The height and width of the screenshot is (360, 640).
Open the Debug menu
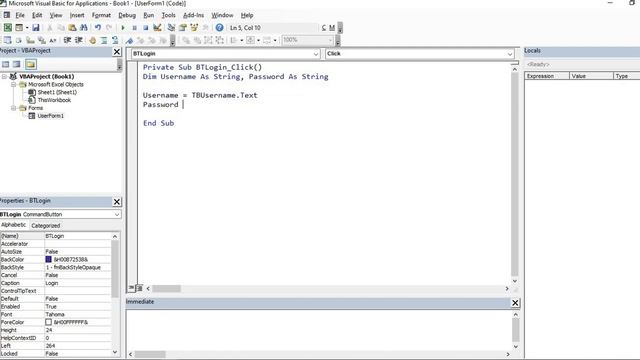point(127,15)
